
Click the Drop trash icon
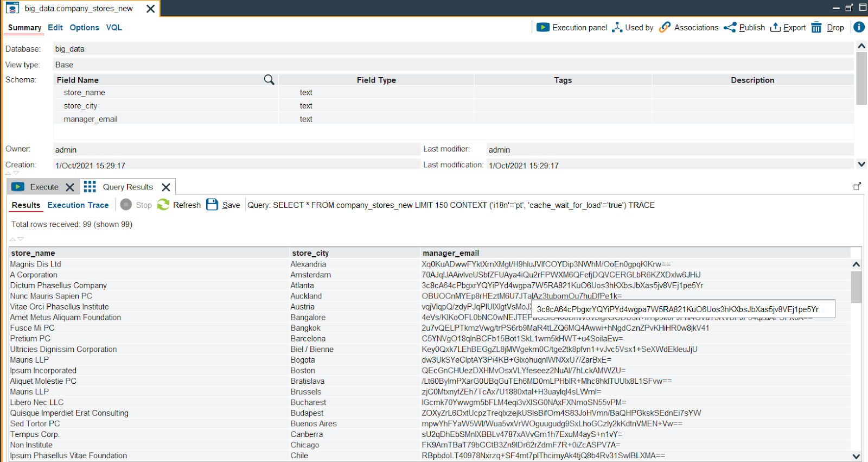pos(816,27)
